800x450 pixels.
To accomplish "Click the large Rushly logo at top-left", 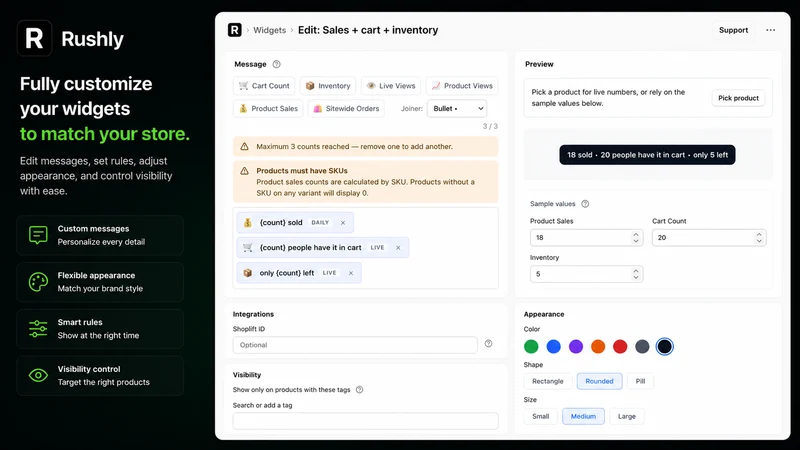I will pyautogui.click(x=35, y=38).
